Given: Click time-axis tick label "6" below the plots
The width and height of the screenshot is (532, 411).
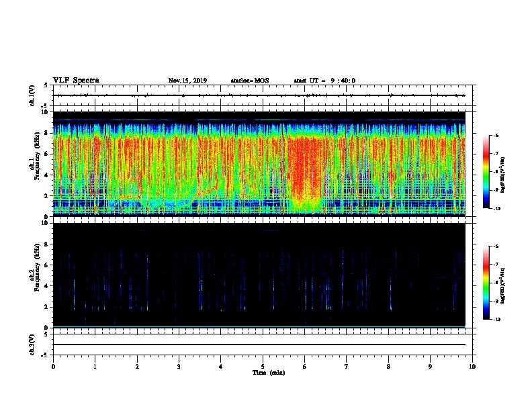Looking at the screenshot, I should click(x=305, y=367).
